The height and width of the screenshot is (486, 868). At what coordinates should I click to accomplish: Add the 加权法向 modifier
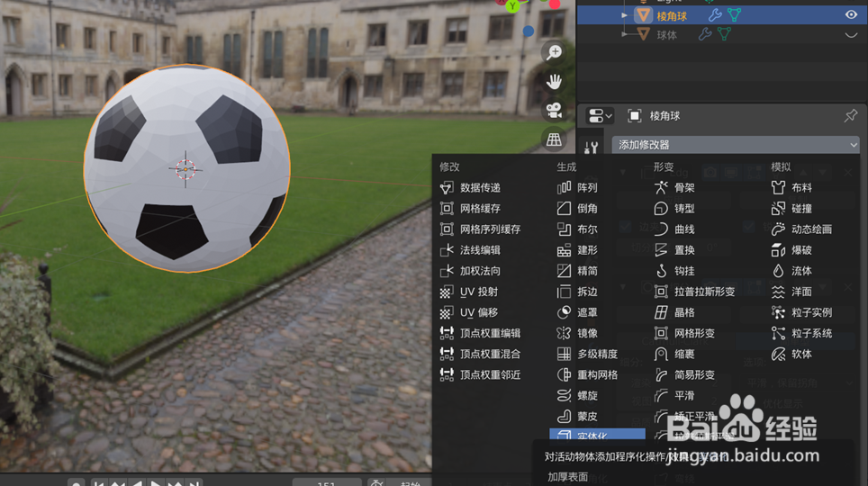[470, 271]
